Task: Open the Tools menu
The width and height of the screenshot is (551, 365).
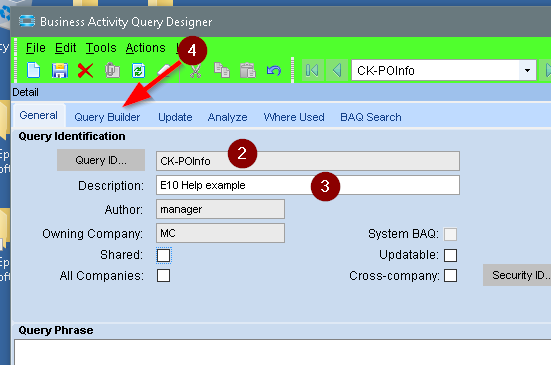Action: tap(101, 48)
